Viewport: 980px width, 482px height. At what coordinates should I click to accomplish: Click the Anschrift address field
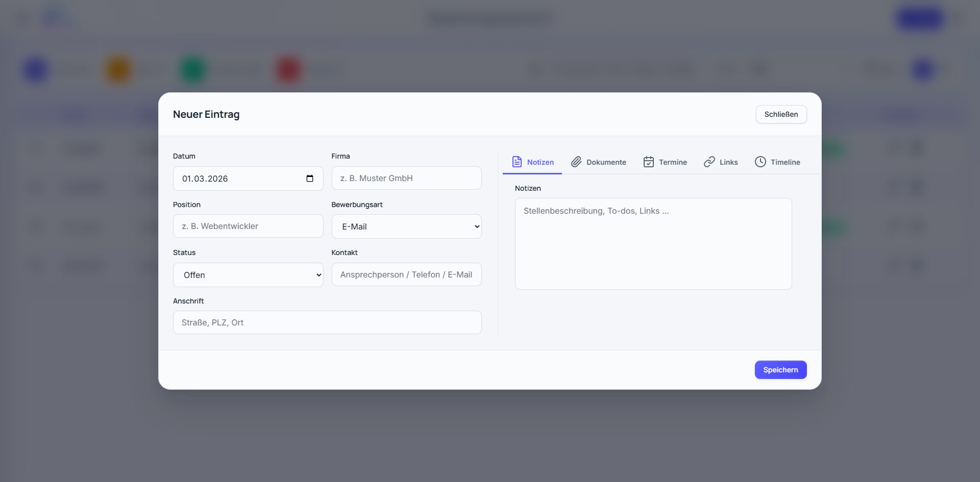327,322
